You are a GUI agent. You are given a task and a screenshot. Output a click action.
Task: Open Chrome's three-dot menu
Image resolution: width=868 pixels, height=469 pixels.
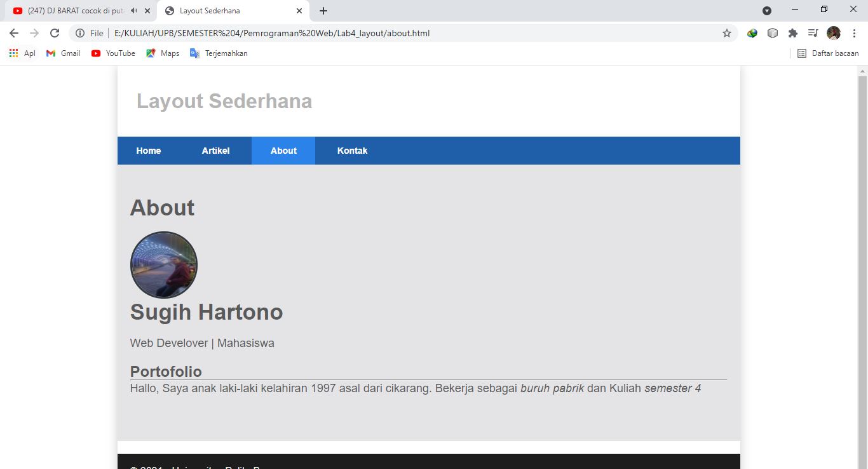coord(853,32)
